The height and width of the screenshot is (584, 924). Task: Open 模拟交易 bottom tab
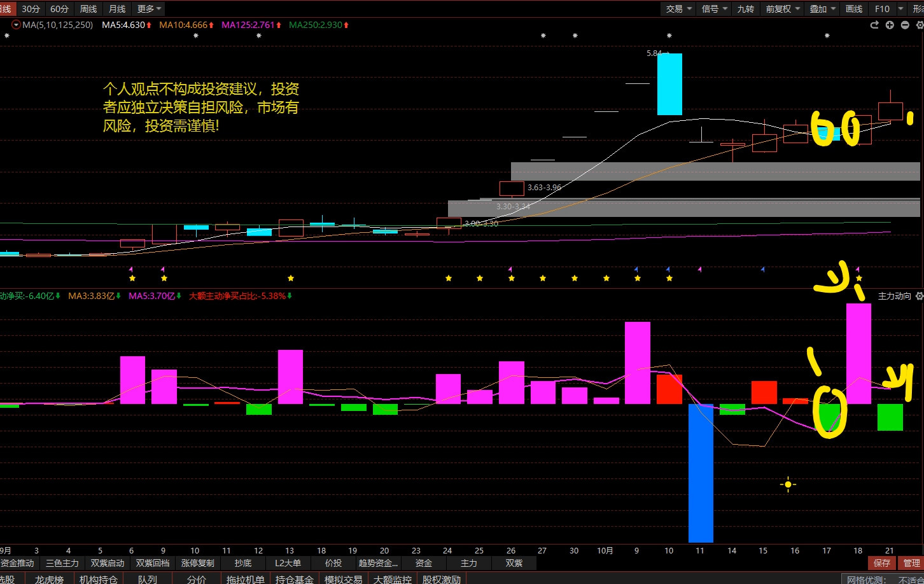(344, 579)
